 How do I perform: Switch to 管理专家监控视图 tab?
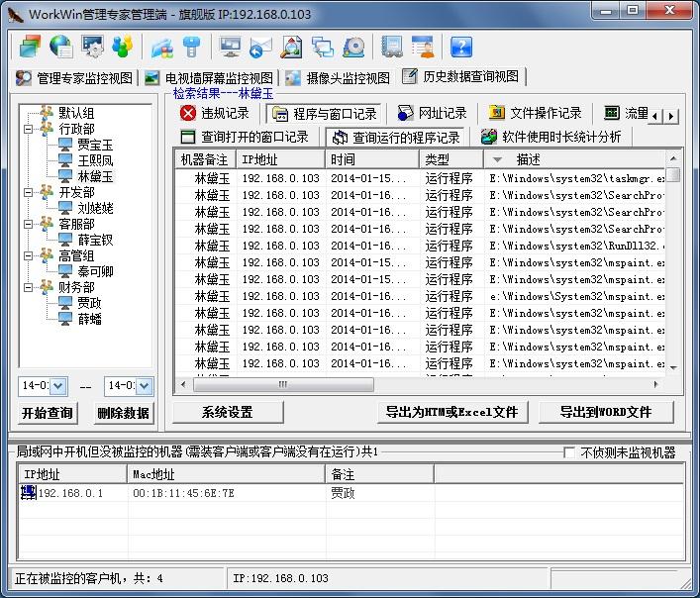click(74, 78)
